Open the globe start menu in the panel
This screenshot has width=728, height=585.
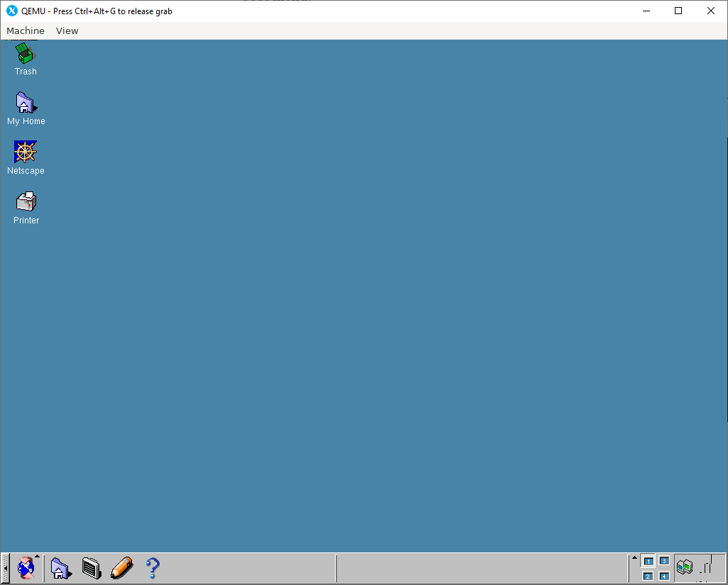click(x=26, y=567)
